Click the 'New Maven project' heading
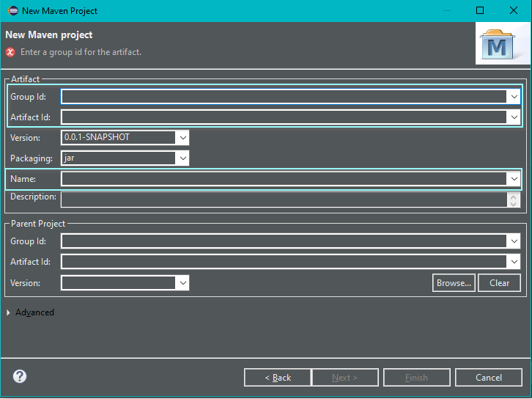Image resolution: width=532 pixels, height=399 pixels. [49, 35]
